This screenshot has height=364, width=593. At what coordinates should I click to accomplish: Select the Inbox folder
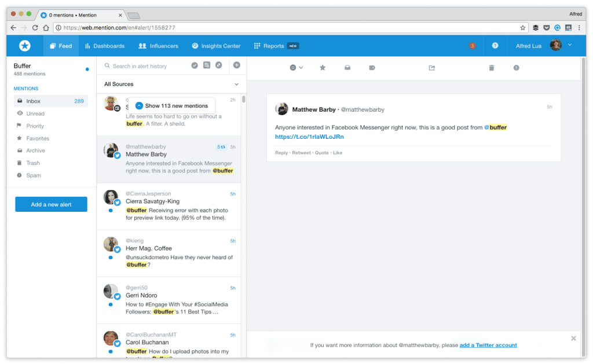point(51,101)
